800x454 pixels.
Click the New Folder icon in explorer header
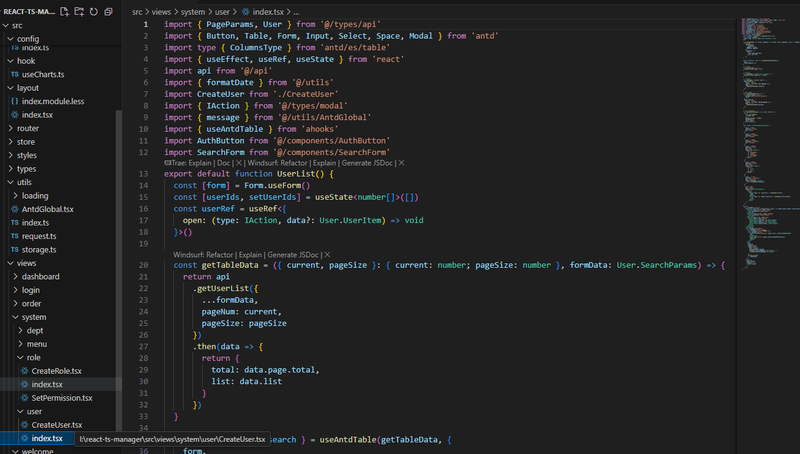pyautogui.click(x=79, y=11)
